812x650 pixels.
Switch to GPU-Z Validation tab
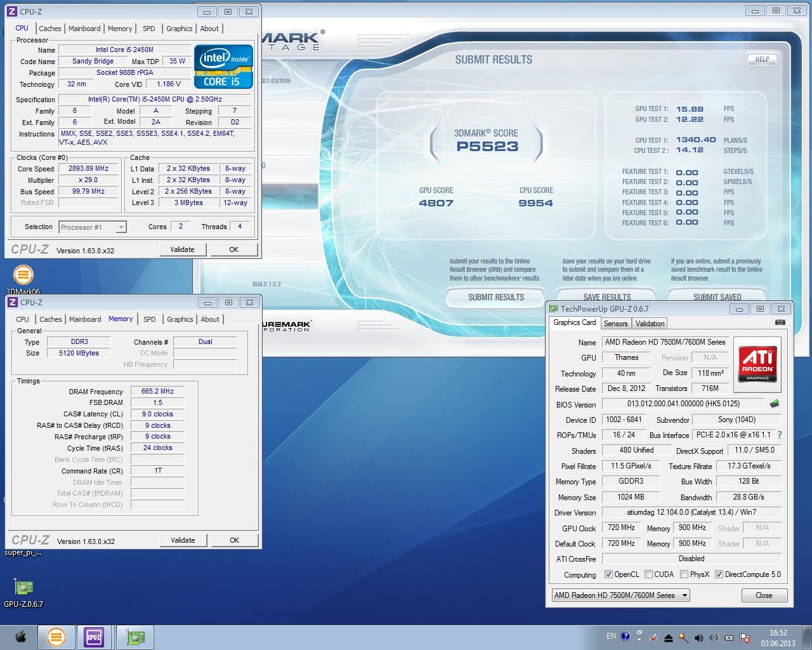tap(650, 323)
